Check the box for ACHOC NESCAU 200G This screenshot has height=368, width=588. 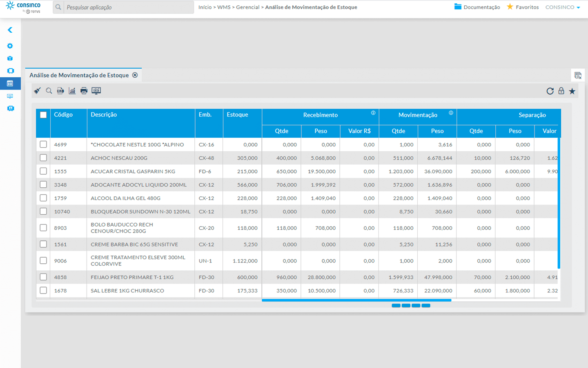tap(43, 158)
